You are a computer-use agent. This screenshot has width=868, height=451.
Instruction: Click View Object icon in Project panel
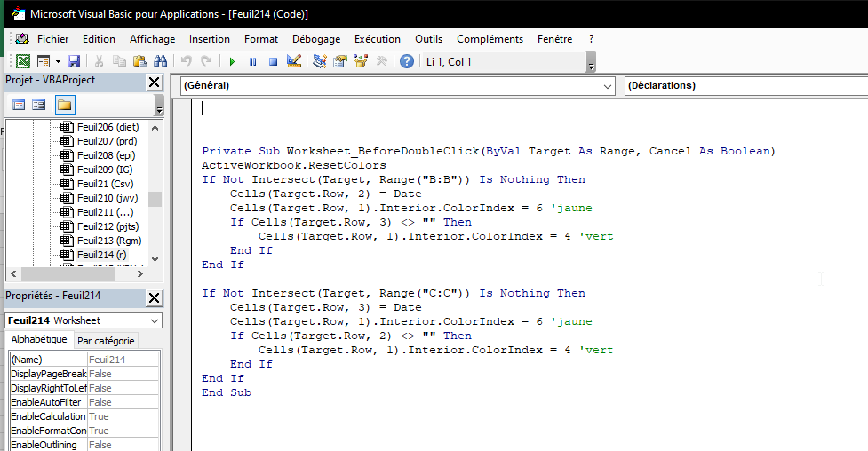39,105
